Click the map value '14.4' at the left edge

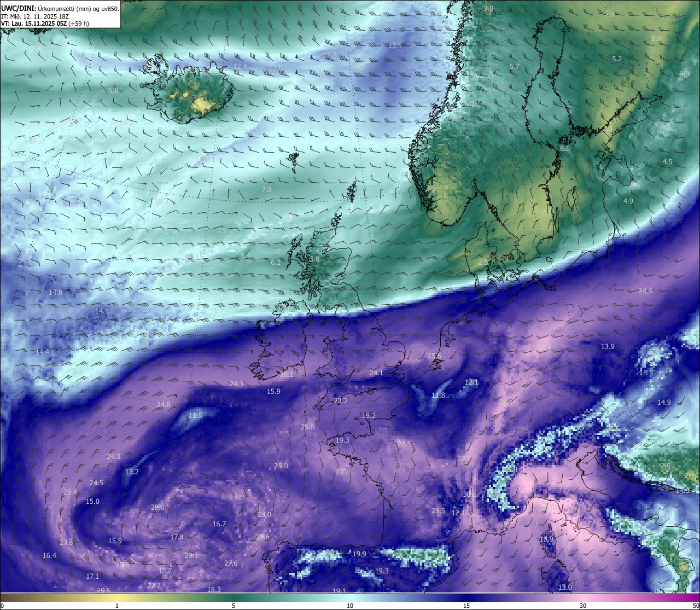coord(42,352)
